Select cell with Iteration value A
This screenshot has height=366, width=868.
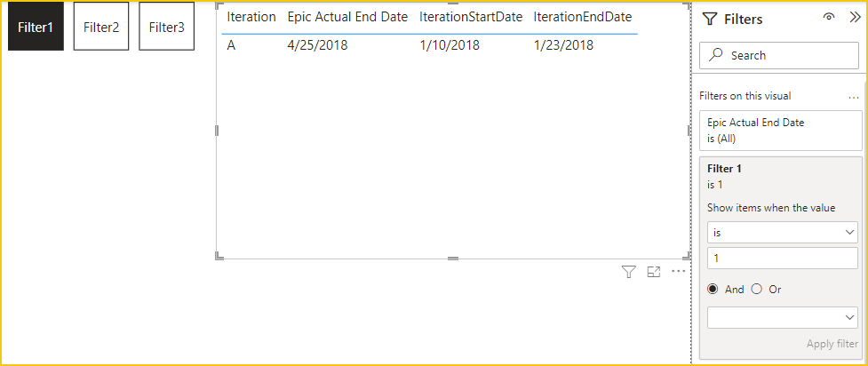tap(231, 45)
